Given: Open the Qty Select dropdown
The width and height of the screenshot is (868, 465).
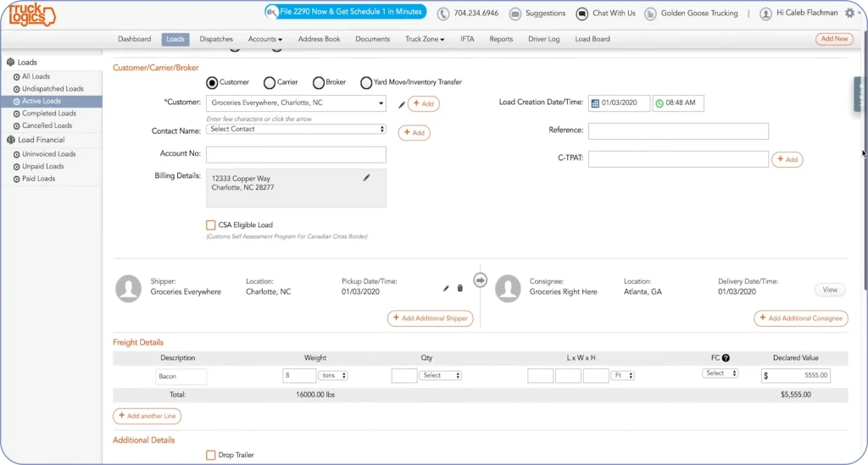Looking at the screenshot, I should tap(441, 375).
